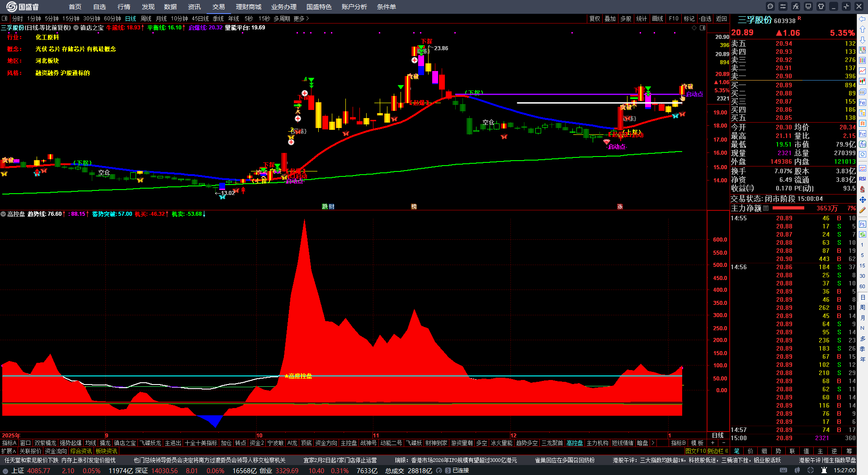Toggle the 侧边栏 sidebar collapse button
Image resolution: width=868 pixels, height=475 pixels.
pyautogui.click(x=718, y=451)
